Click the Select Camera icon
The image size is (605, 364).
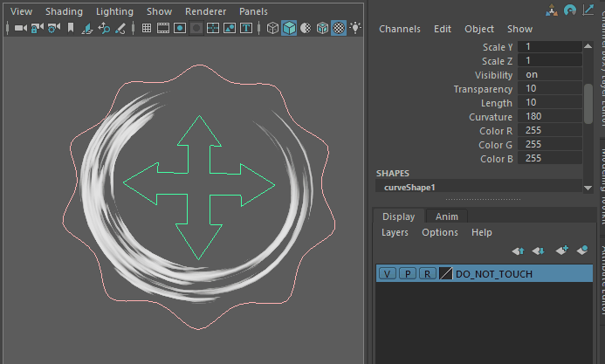point(20,28)
